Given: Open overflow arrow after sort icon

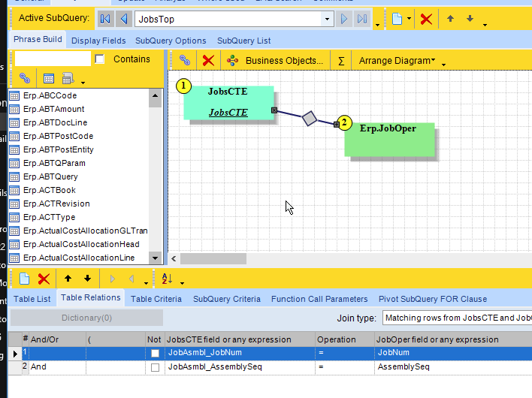Looking at the screenshot, I should pos(182,283).
